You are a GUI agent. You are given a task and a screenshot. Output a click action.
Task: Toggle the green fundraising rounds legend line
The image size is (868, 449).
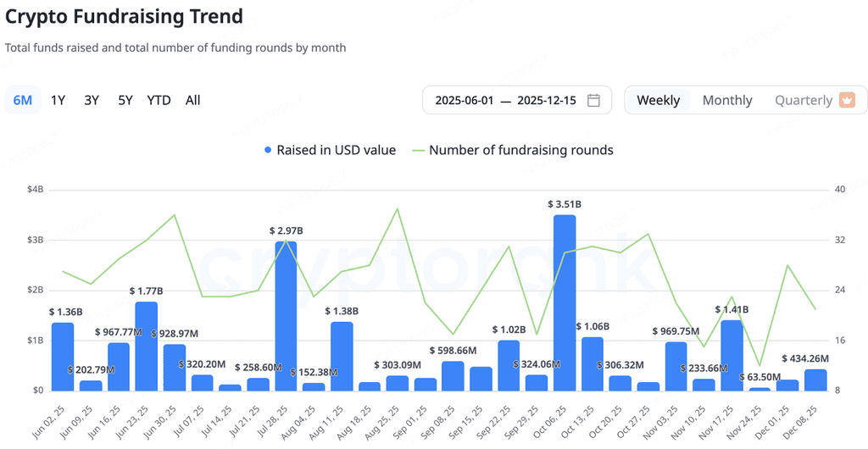(419, 150)
